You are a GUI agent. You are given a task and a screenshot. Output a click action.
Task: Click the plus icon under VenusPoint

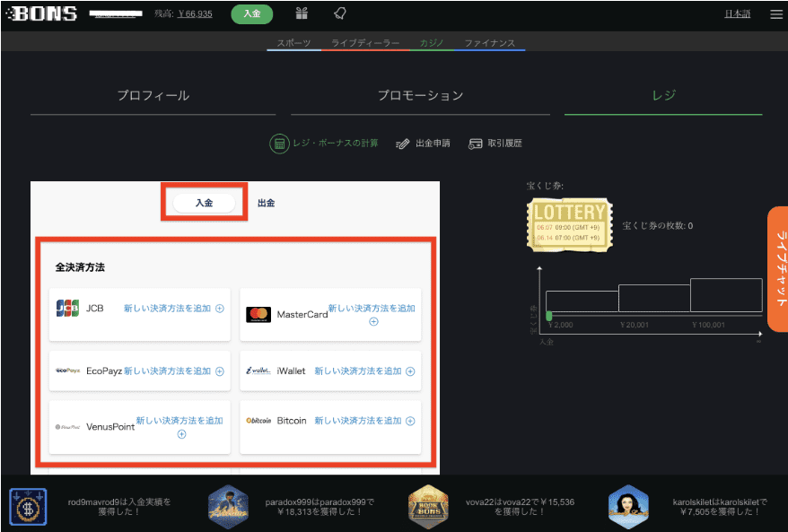(181, 434)
